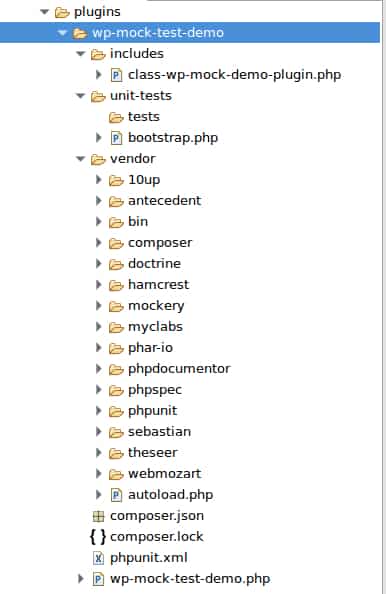Image resolution: width=386 pixels, height=594 pixels.
Task: Select the plugins folder label
Action: coord(97,12)
